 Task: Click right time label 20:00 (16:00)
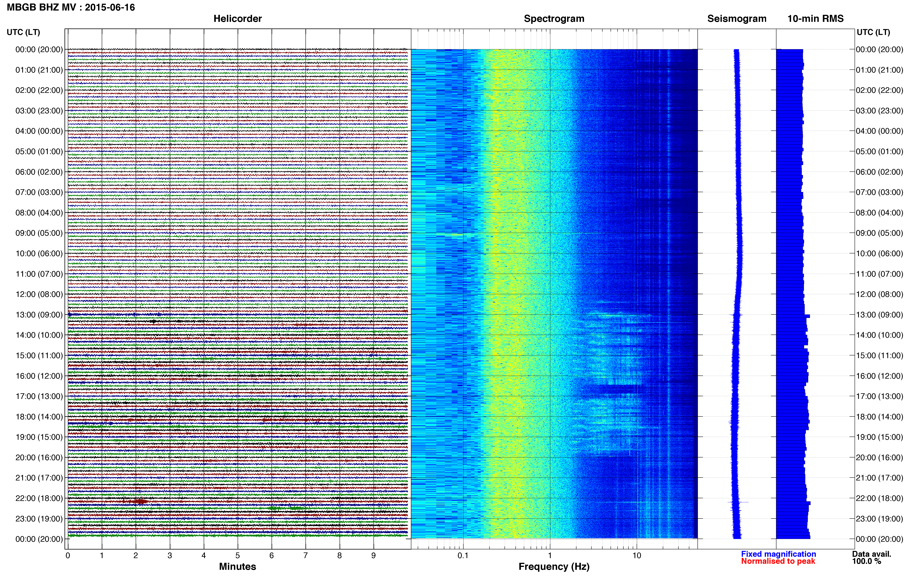point(879,457)
